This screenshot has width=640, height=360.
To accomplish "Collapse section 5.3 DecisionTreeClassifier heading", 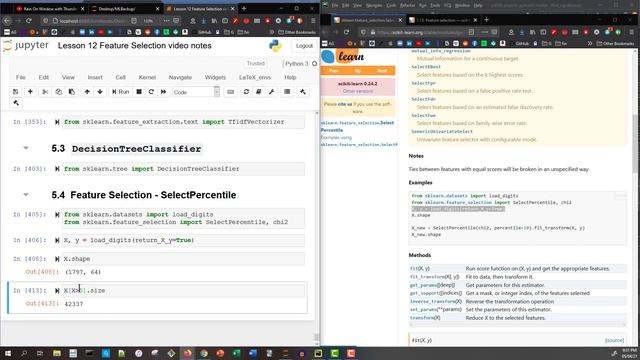I will click(x=26, y=148).
